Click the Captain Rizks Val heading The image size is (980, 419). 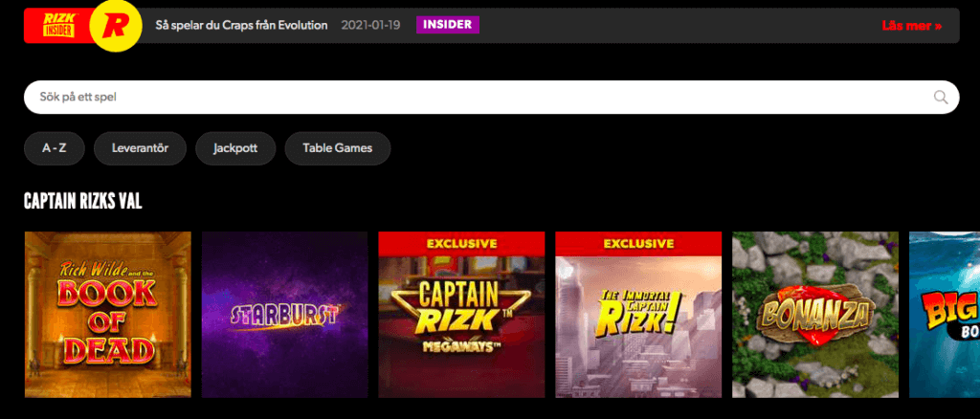click(82, 201)
